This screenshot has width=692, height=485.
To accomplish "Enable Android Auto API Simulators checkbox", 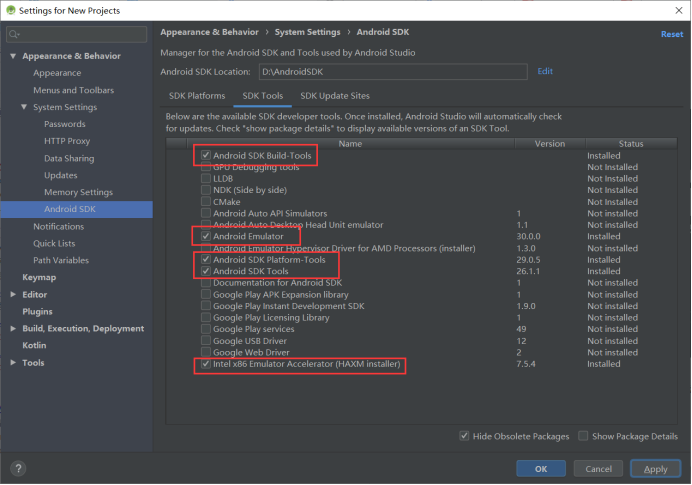I will pos(206,213).
